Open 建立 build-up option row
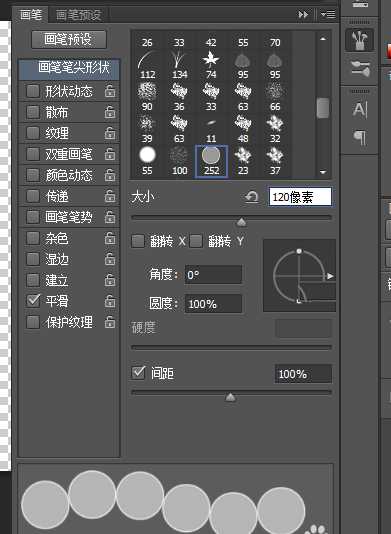The height and width of the screenshot is (534, 391). coord(69,280)
